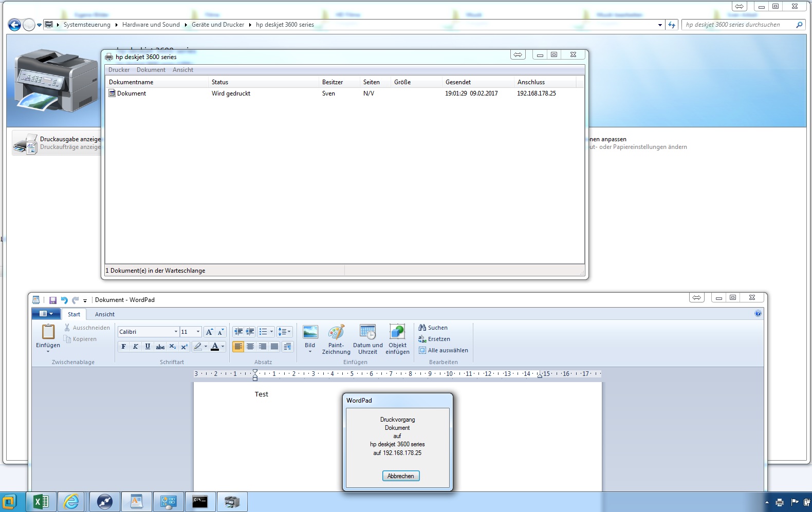Screen dimensions: 812x512
Task: Insert a Paint-Zeichnung drawing
Action: coord(336,339)
